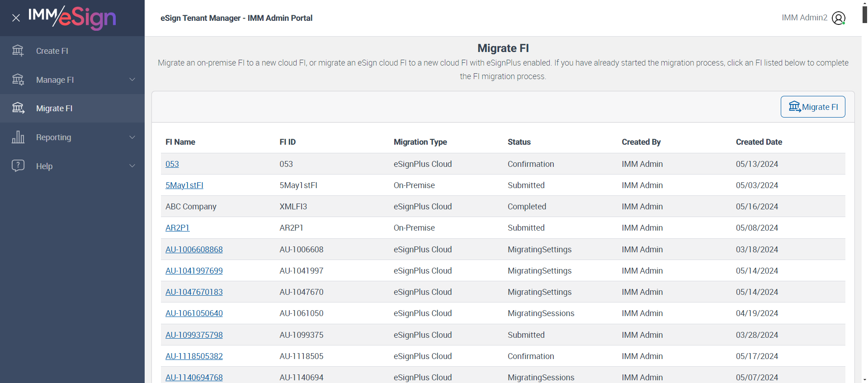Click the 03/18/2024 created date

click(x=757, y=250)
